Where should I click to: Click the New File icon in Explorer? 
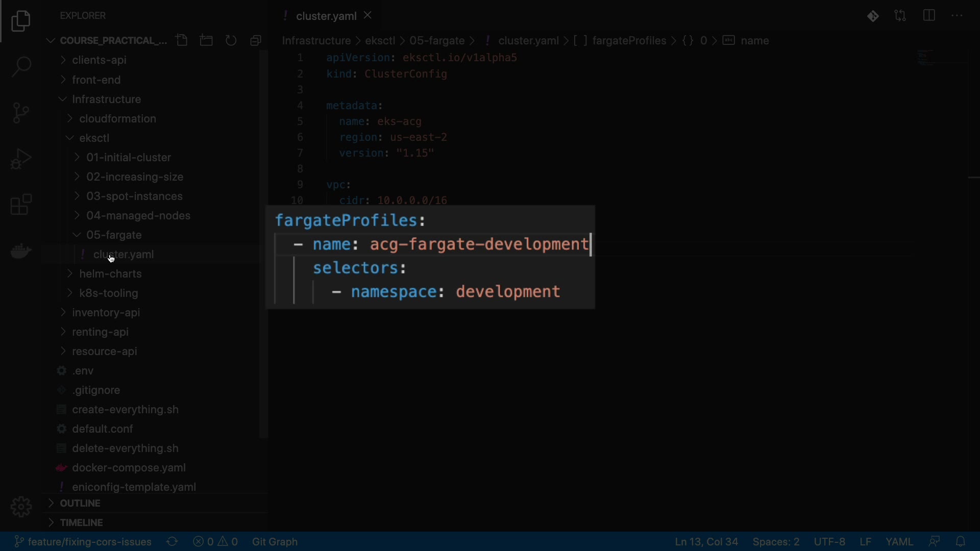pos(182,40)
